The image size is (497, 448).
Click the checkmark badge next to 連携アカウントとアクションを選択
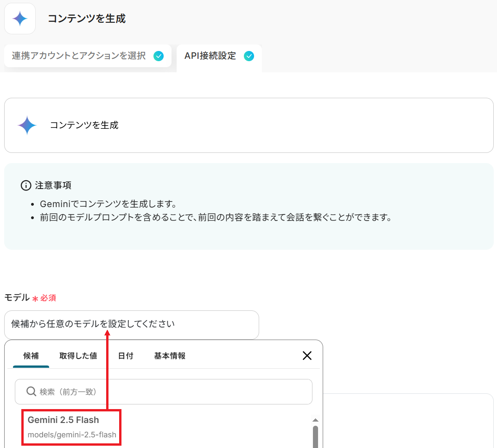pos(159,56)
